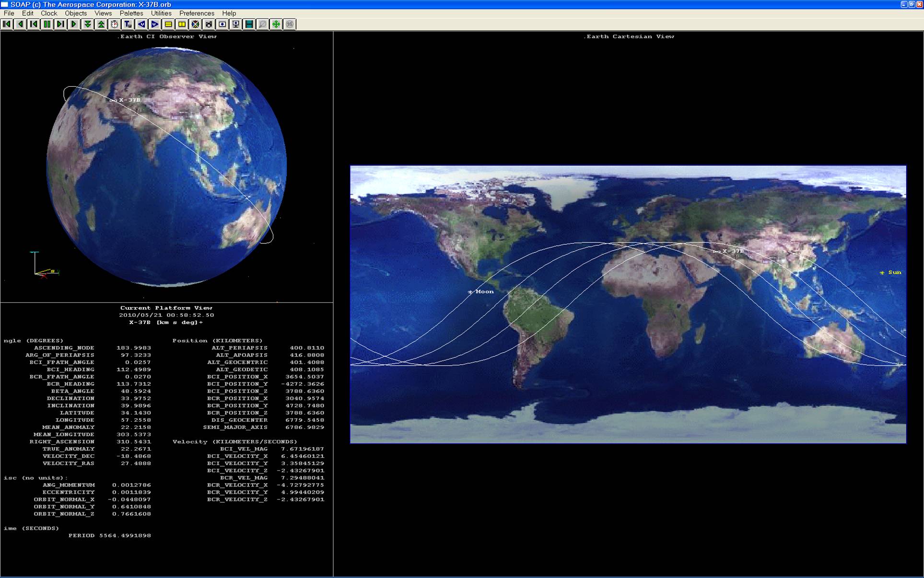Select the horizontal split layout icon
Viewport: 924px width, 578px height.
168,24
